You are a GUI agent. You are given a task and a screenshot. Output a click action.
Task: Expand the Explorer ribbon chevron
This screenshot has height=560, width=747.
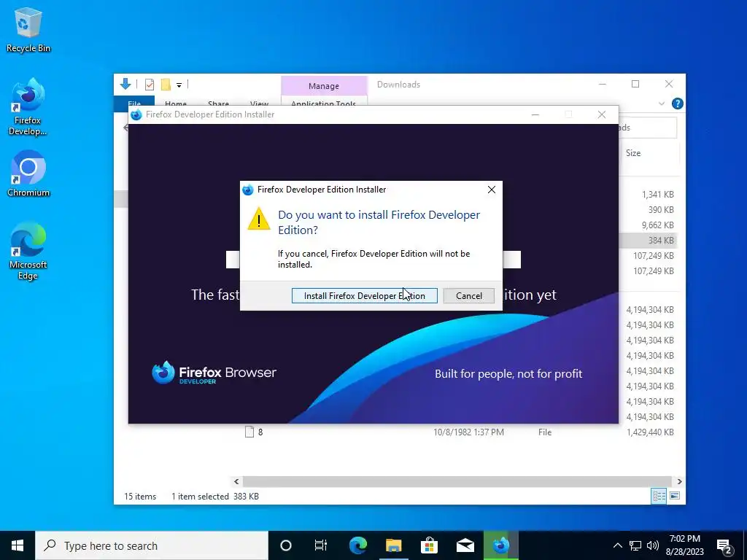(661, 104)
